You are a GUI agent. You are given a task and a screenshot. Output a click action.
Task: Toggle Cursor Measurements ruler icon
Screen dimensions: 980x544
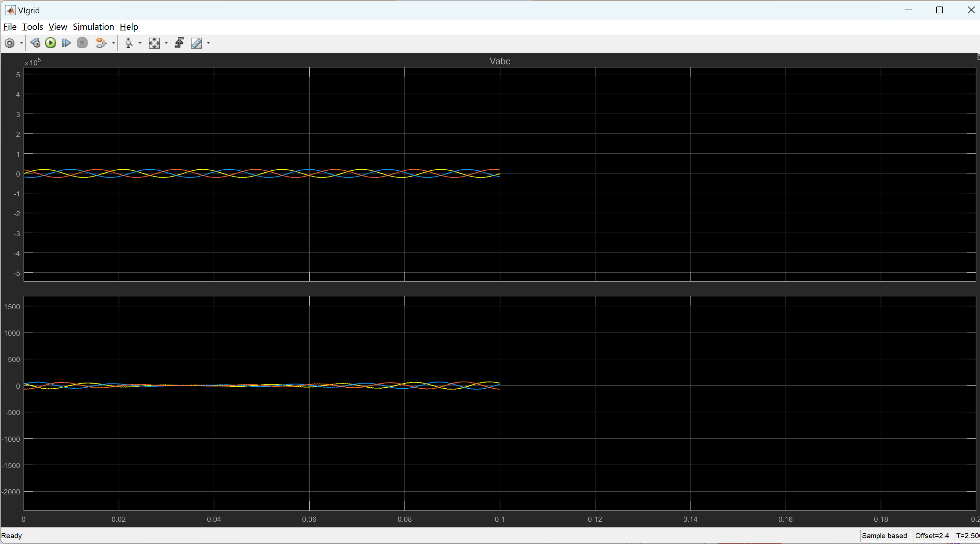(196, 43)
